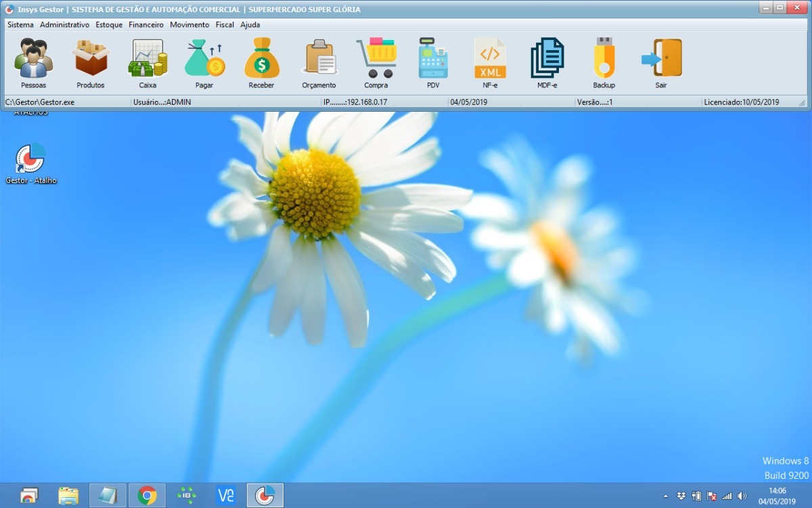This screenshot has height=508, width=812.
Task: Open the Administrativo menu
Action: (x=64, y=24)
